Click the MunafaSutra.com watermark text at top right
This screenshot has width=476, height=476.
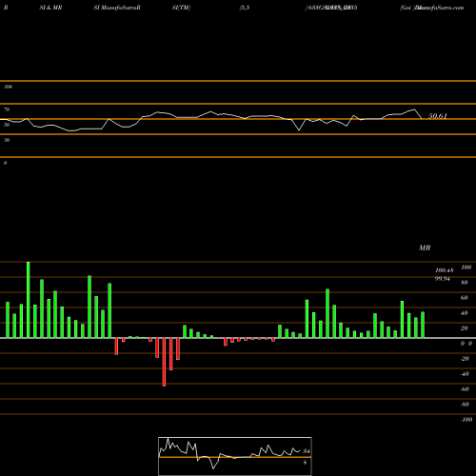440,8
